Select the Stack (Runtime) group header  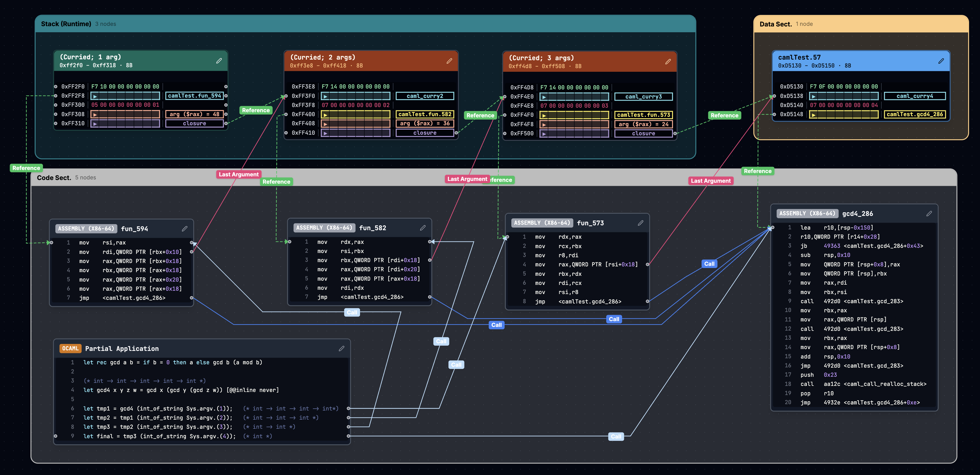pos(365,24)
